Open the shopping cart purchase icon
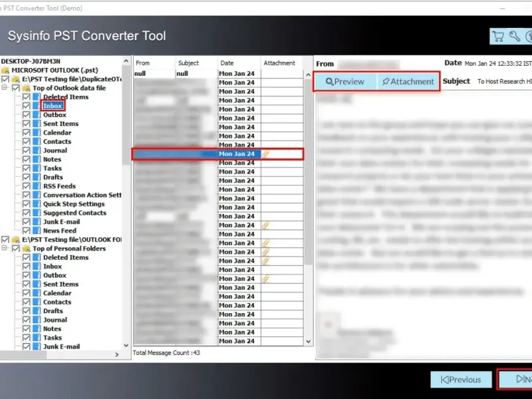The width and height of the screenshot is (532, 399). tap(497, 37)
